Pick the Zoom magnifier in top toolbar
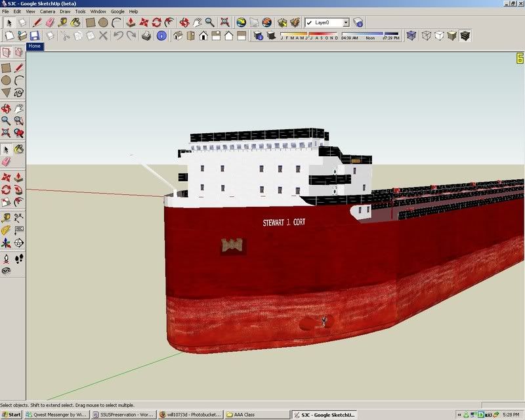525x420 pixels. 210,22
